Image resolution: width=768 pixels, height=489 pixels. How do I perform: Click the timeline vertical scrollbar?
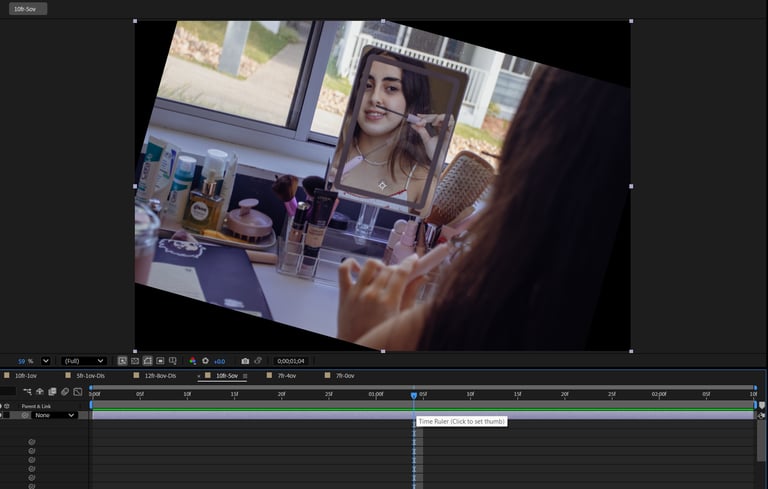click(762, 441)
